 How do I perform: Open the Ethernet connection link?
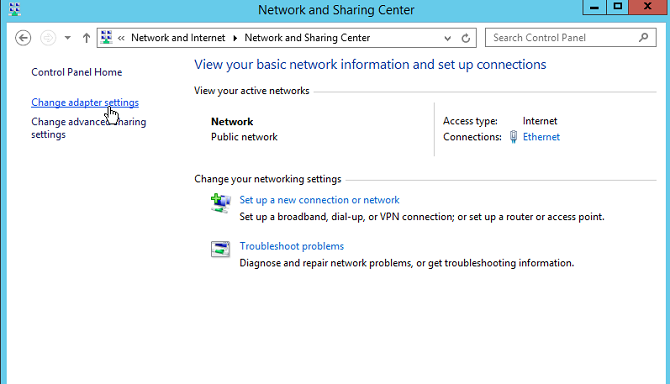(x=541, y=137)
